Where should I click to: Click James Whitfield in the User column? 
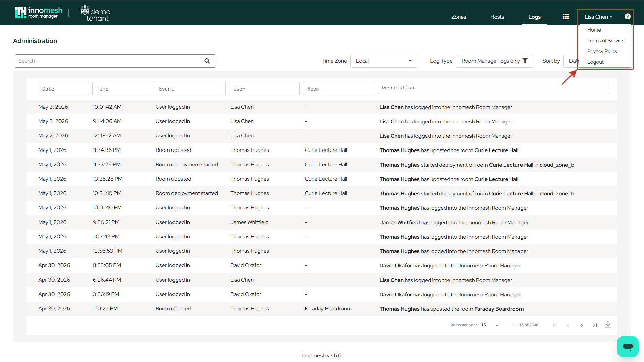pos(249,222)
